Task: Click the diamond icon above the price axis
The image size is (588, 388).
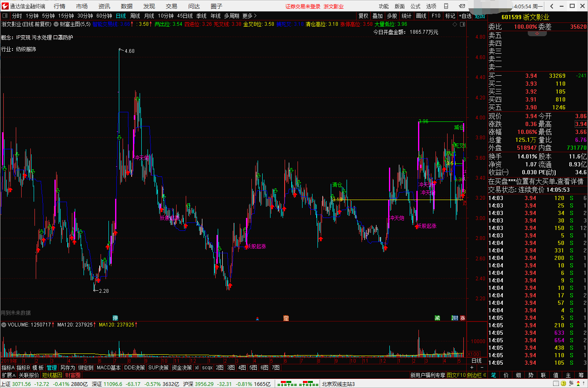Action: point(455,24)
